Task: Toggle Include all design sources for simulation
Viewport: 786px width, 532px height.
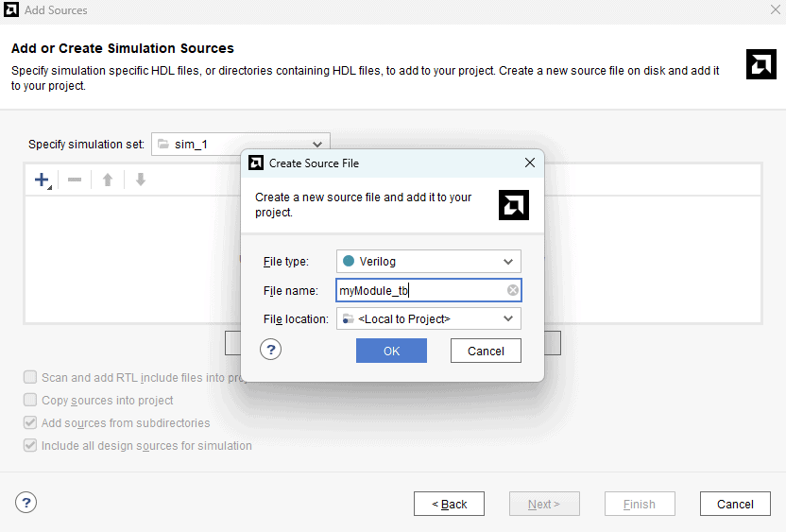Action: 31,445
